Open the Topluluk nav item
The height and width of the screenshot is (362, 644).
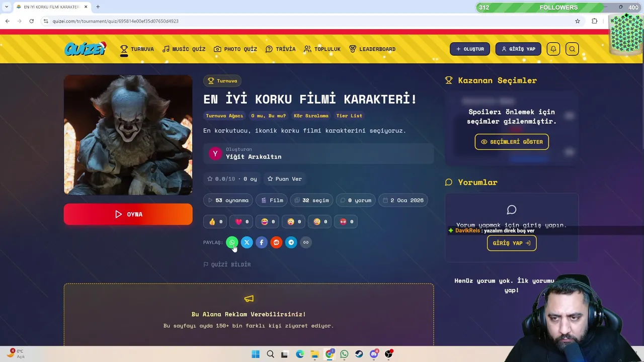click(322, 49)
